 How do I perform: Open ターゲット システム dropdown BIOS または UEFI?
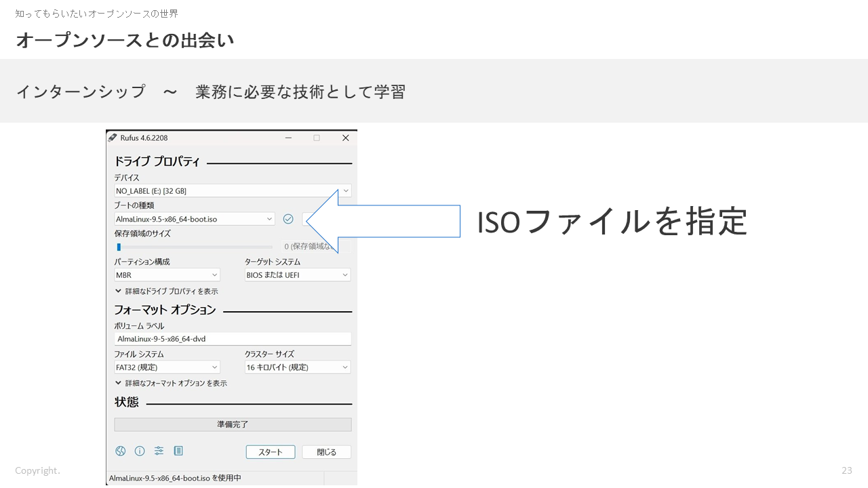tap(298, 275)
